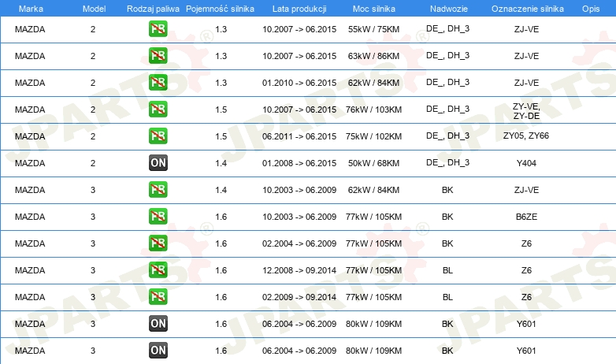The image size is (616, 364).
Task: Click the Oznaczenie silnika column header
Action: [x=527, y=9]
